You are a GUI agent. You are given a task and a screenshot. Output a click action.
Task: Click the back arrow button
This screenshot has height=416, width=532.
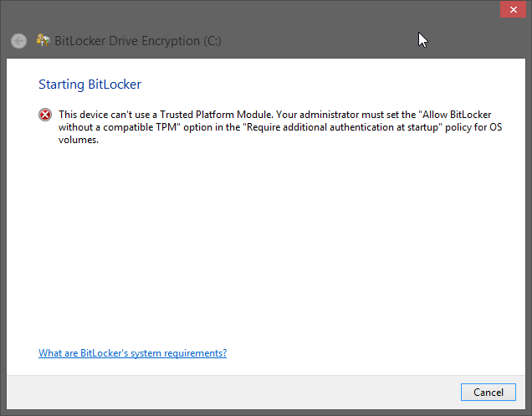pos(18,41)
